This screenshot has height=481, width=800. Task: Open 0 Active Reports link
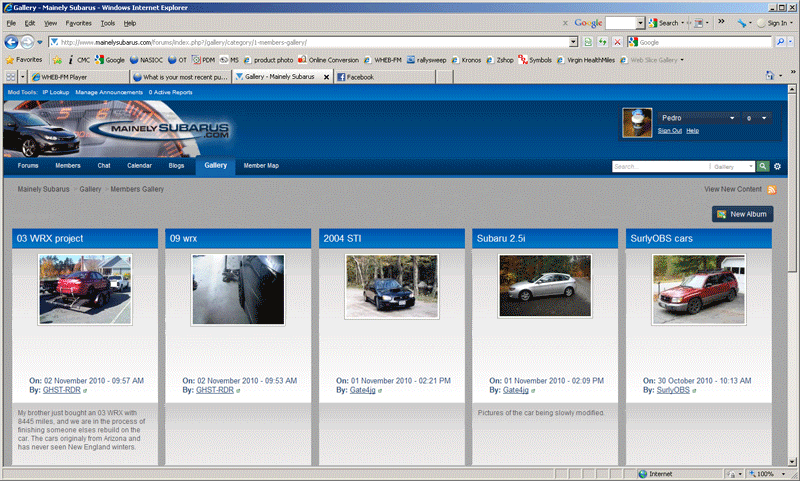coord(170,92)
